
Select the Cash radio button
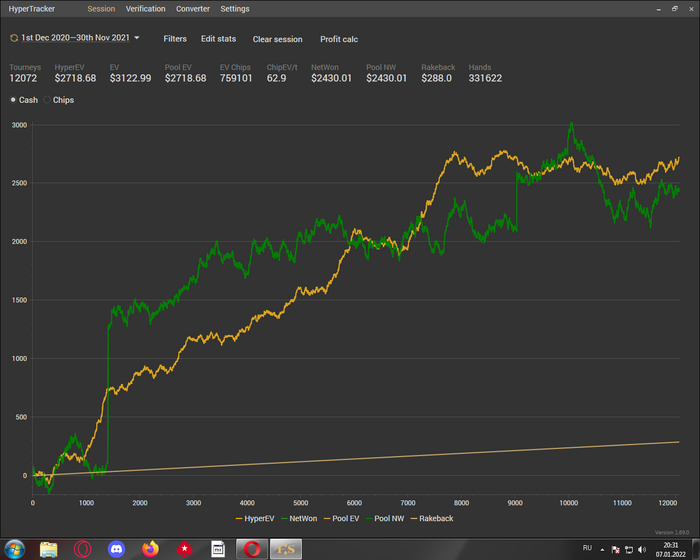pyautogui.click(x=13, y=100)
